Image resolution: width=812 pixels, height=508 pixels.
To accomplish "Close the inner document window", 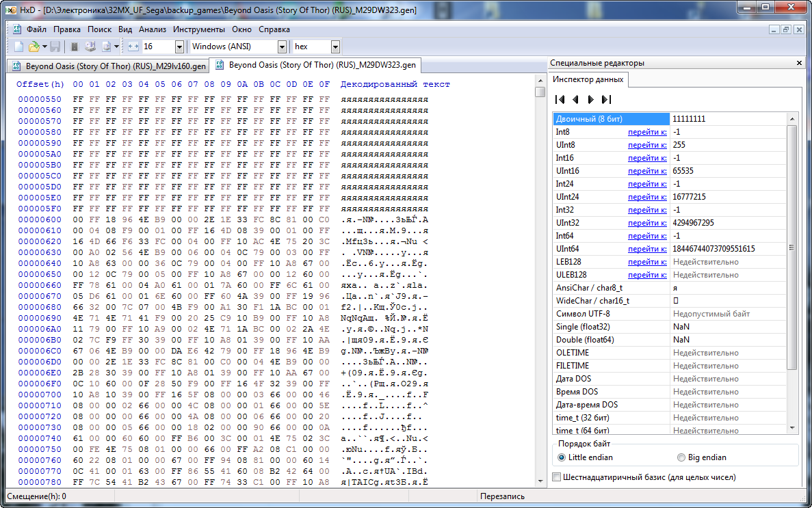I will coord(799,29).
